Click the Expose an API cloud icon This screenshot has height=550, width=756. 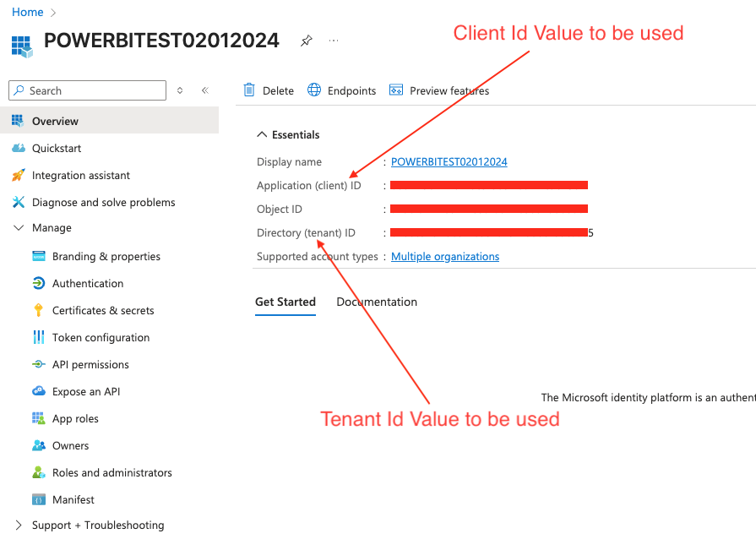coord(39,391)
